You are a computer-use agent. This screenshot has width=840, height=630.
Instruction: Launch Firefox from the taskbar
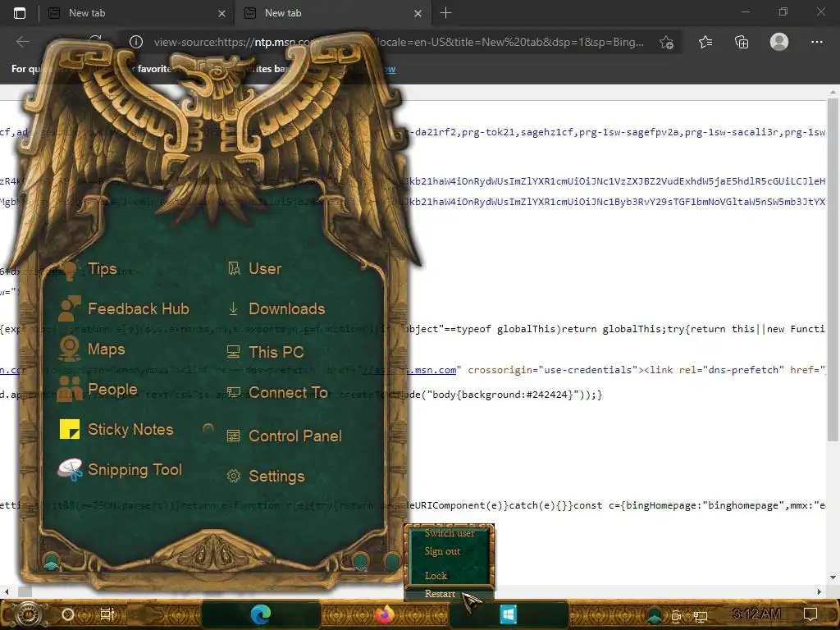click(x=384, y=614)
